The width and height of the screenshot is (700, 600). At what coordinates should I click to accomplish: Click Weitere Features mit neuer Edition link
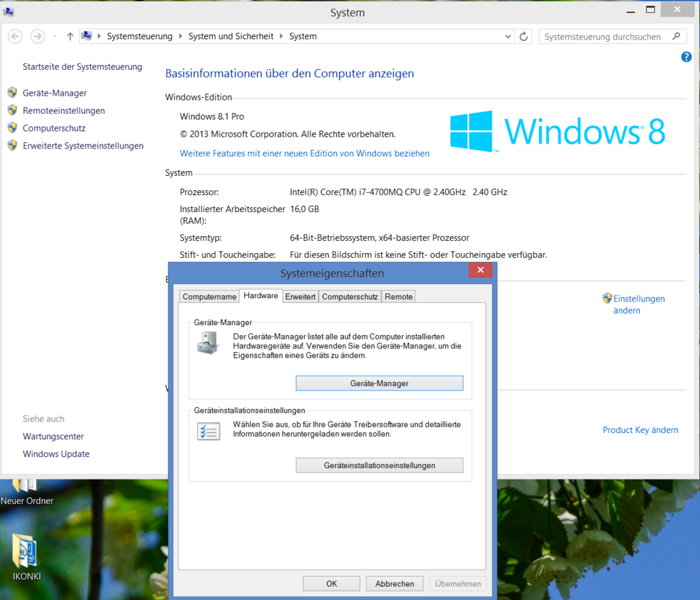click(x=304, y=153)
